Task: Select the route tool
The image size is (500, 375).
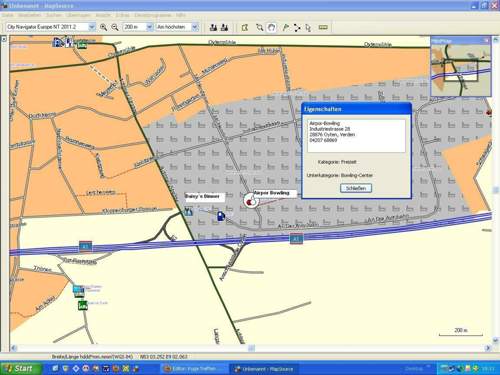Action: 297,27
